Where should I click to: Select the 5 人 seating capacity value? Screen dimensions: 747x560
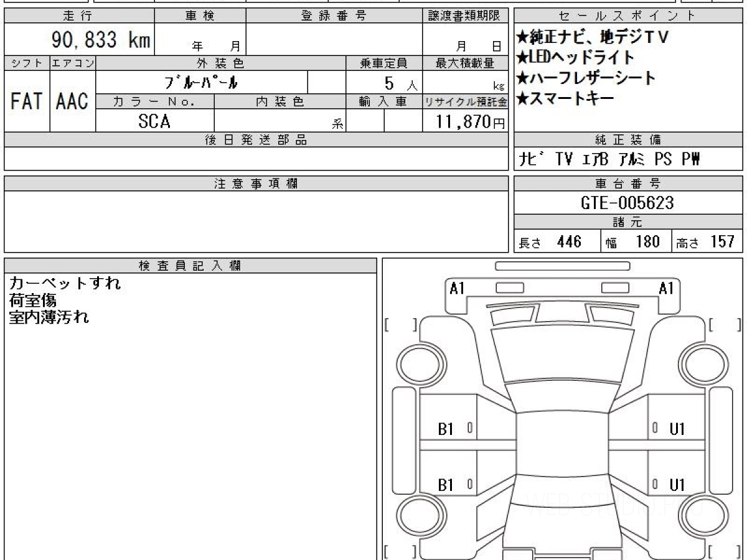[400, 83]
